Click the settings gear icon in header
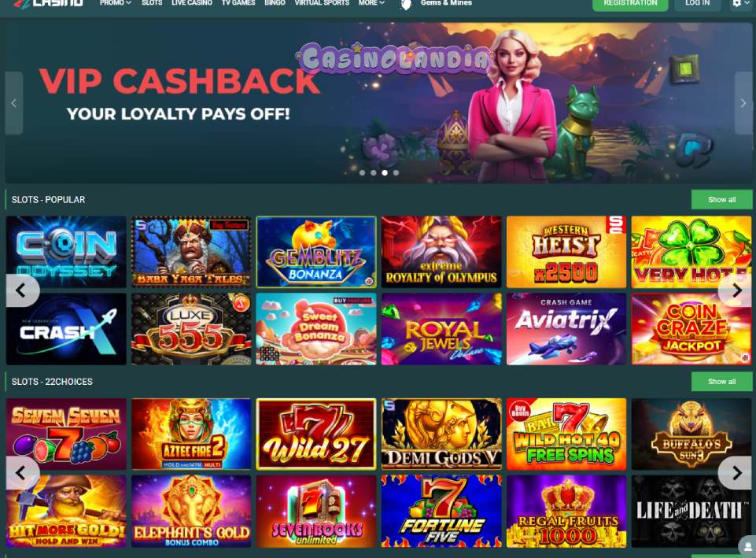756x558 pixels. (x=736, y=3)
